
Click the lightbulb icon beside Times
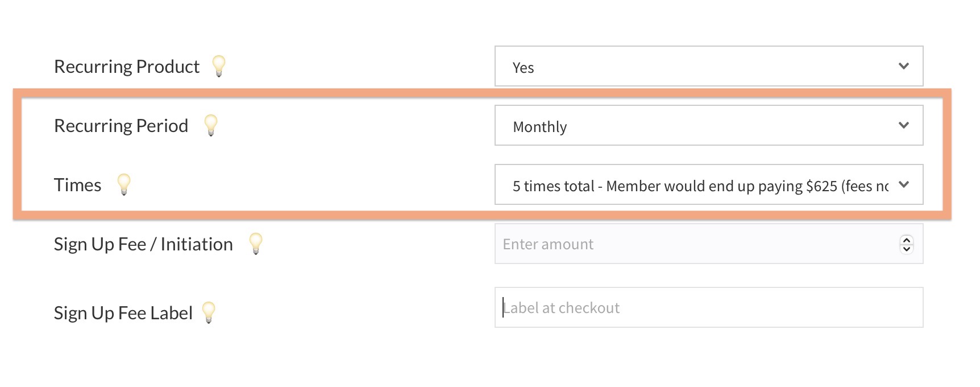pos(124,184)
